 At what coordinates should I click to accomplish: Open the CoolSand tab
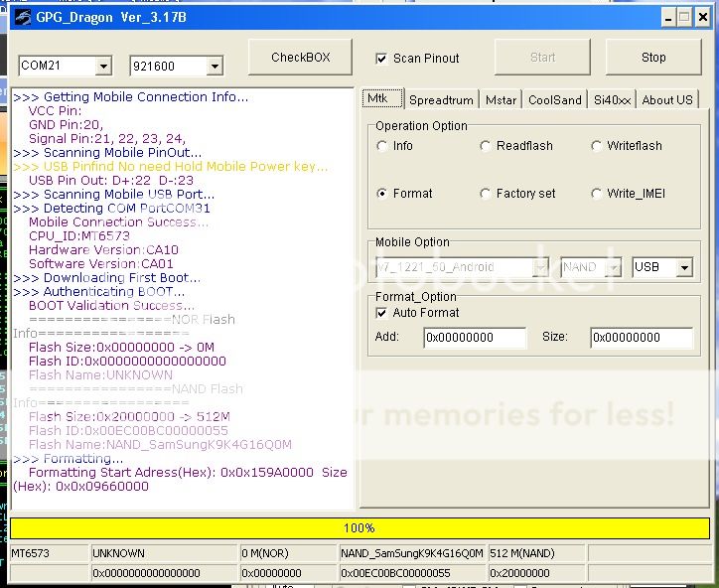click(554, 100)
